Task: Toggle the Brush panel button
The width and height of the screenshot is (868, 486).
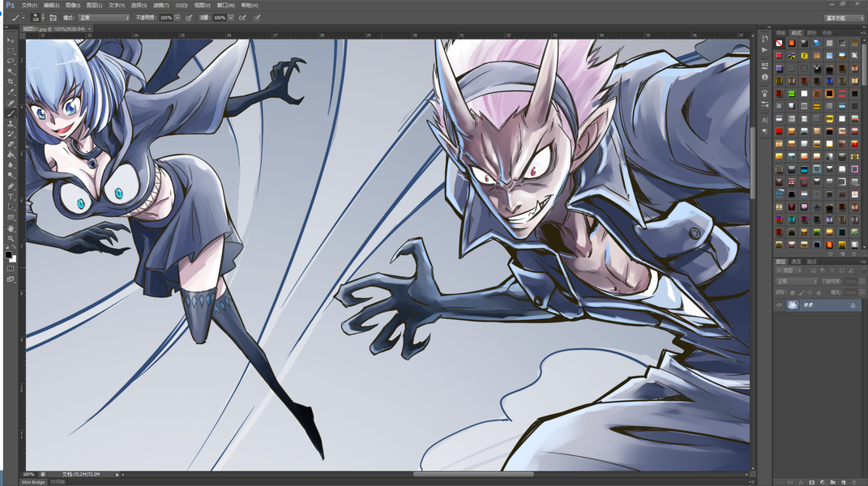Action: [53, 18]
